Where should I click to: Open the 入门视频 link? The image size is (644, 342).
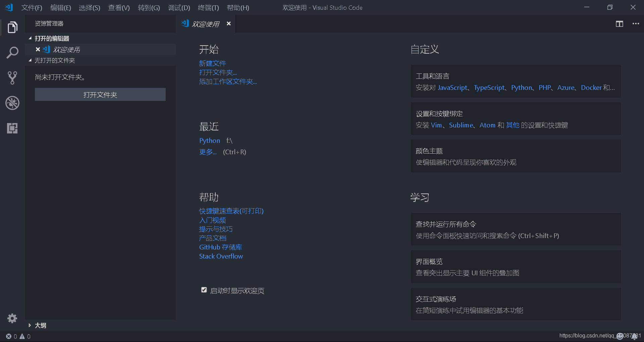pos(213,220)
